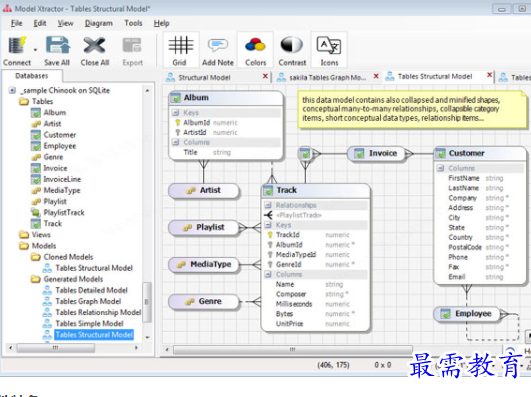Select the Artist shape in diagram
Screen dimensions: 531x397
(x=204, y=191)
